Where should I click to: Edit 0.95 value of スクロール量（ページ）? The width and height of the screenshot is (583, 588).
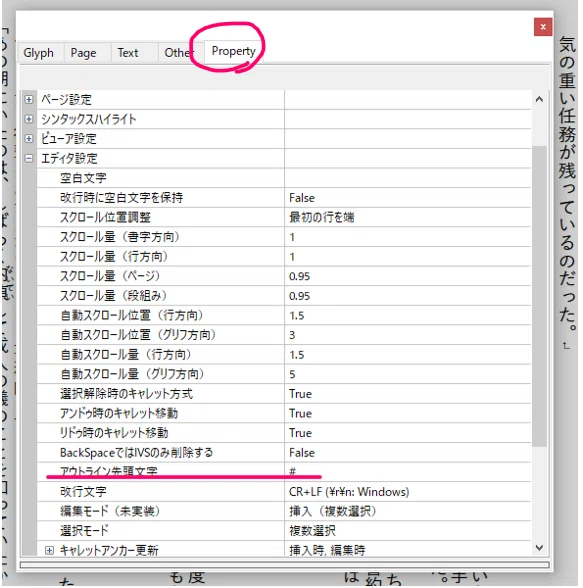300,276
